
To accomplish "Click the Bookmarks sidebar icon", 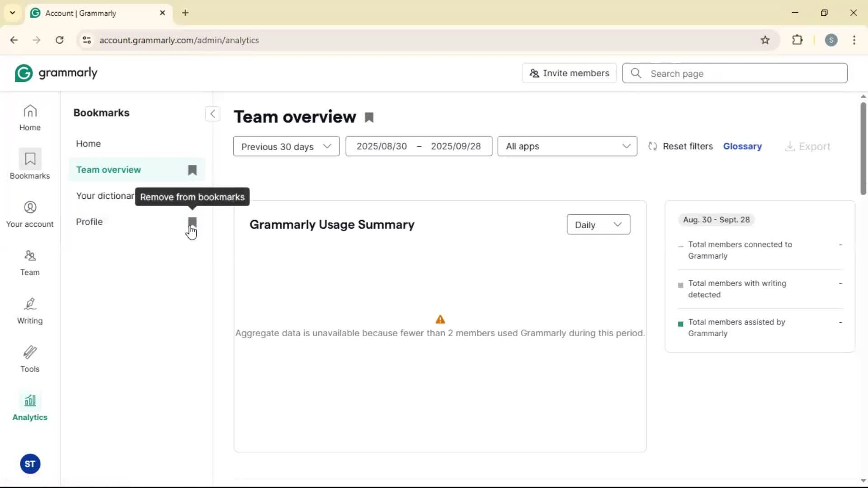I will click(30, 164).
